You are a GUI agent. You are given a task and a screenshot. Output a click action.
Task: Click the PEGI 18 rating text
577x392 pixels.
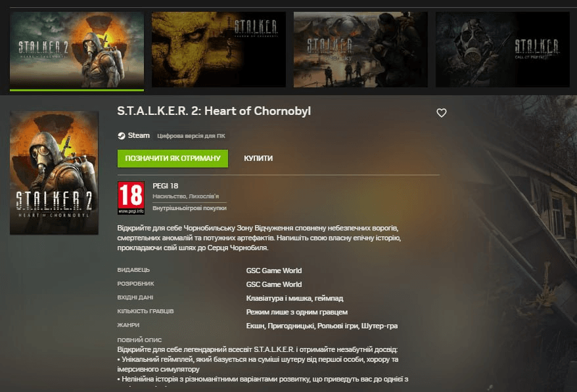(x=165, y=186)
